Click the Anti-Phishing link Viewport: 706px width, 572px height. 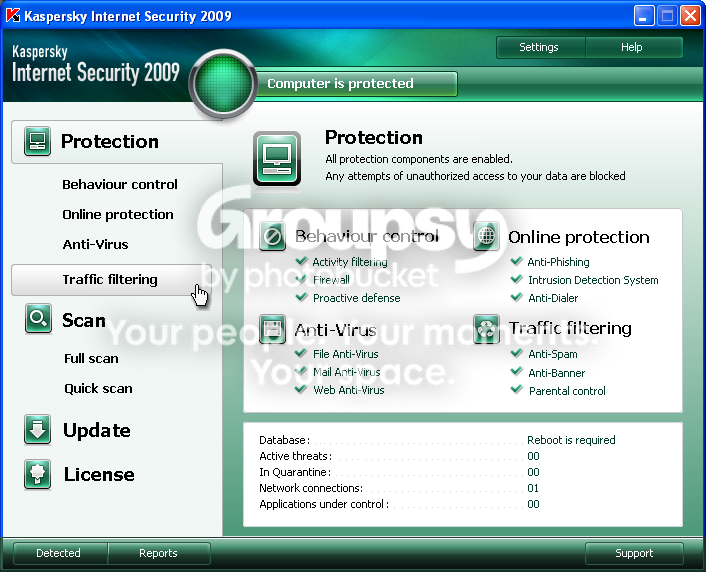tap(558, 262)
